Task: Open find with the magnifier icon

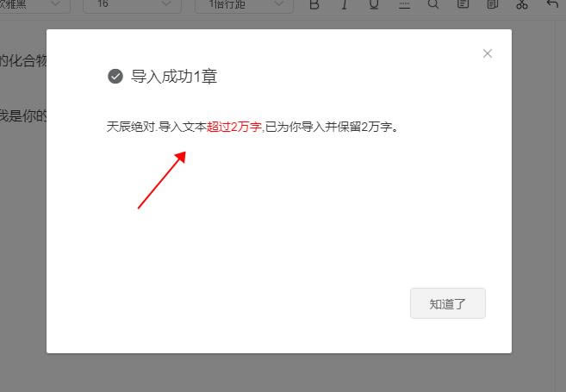Action: click(x=433, y=4)
